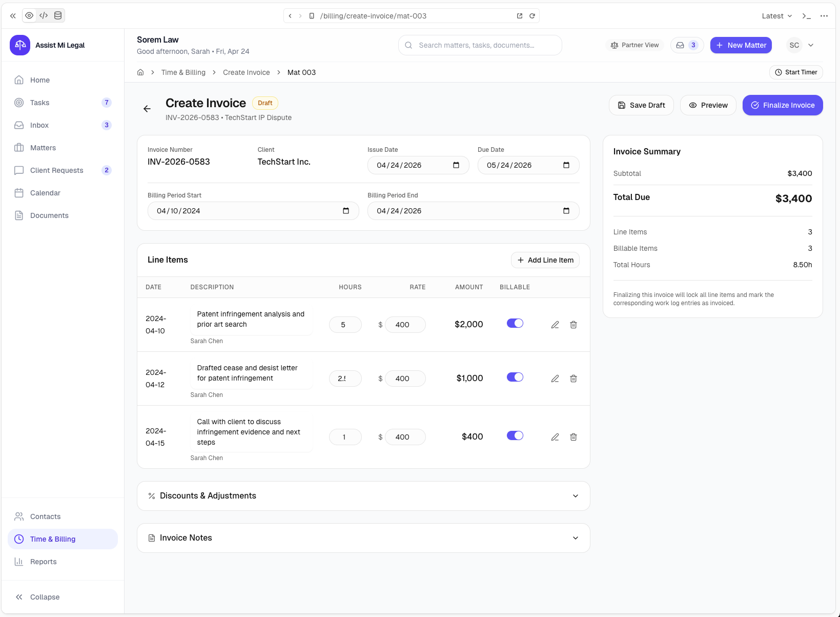
Task: Open the Latest version dropdown
Action: 775,16
